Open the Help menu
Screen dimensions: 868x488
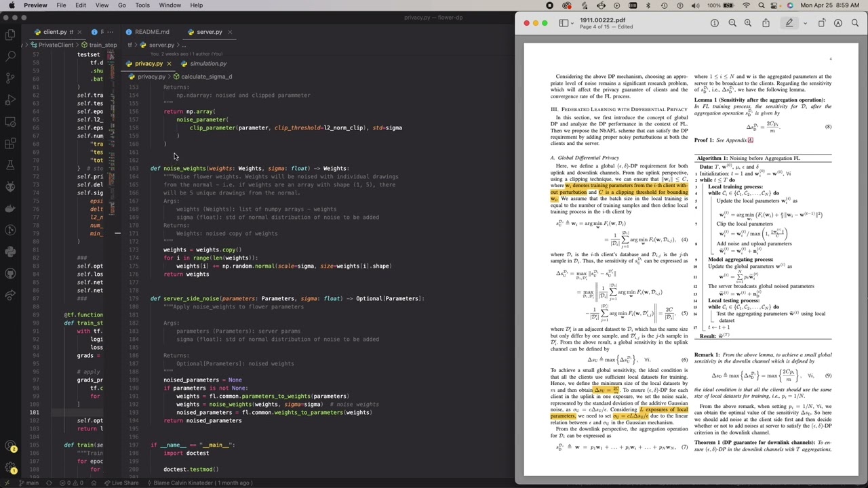tap(197, 5)
